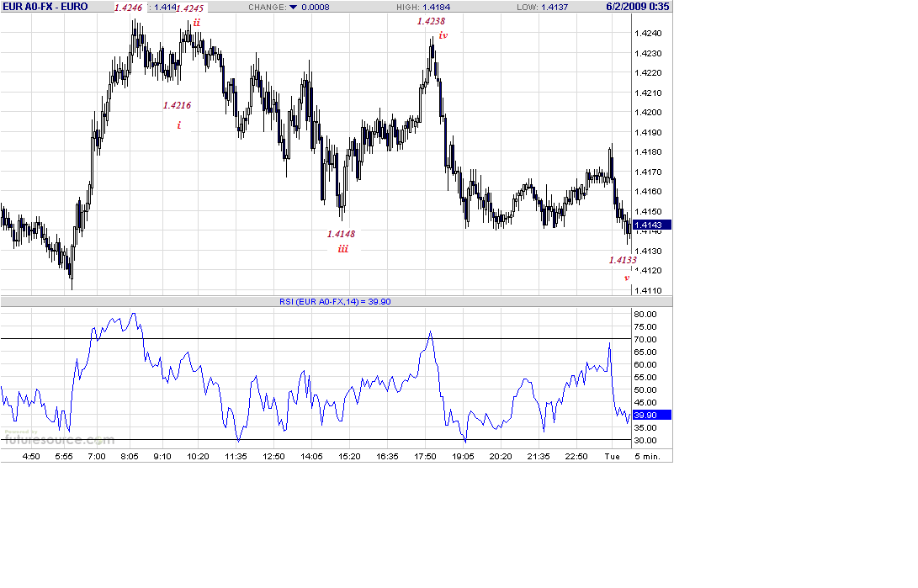
Task: Click the 1.4148 wave iii price annotation
Action: click(341, 234)
